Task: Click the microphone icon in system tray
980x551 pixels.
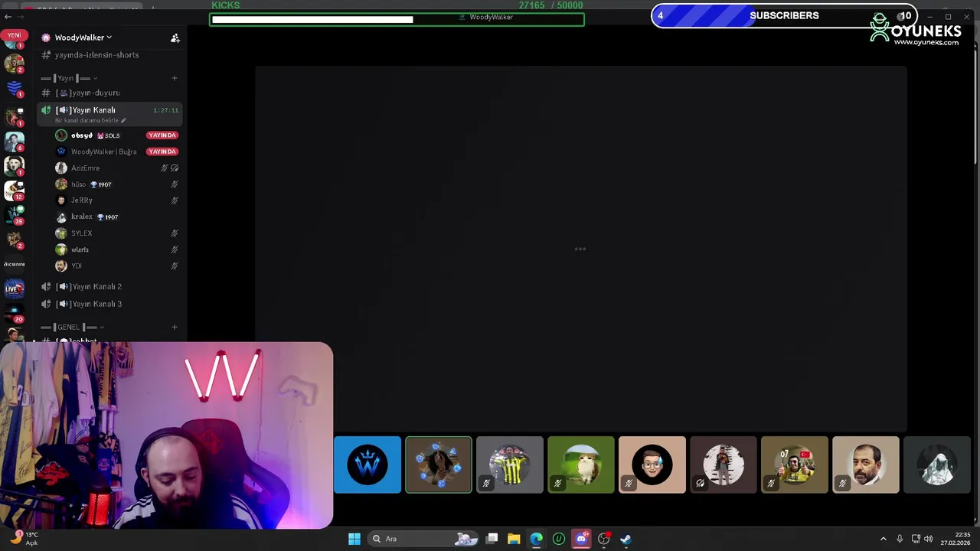Action: tap(900, 539)
